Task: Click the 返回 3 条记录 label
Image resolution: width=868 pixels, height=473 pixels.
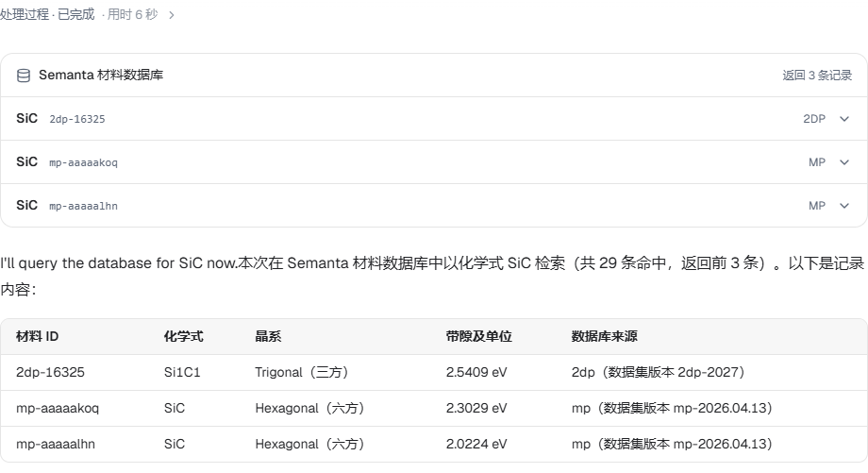Action: (817, 76)
